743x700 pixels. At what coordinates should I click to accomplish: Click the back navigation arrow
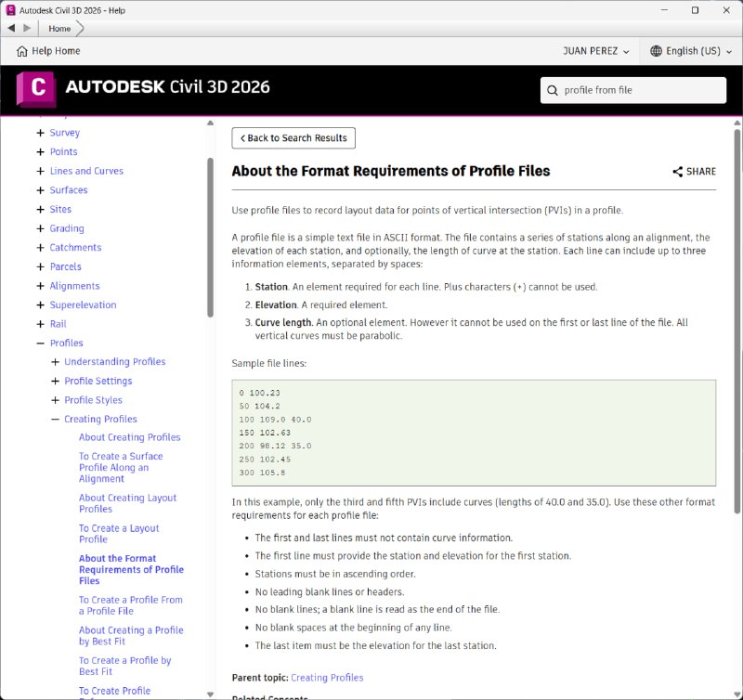(11, 29)
